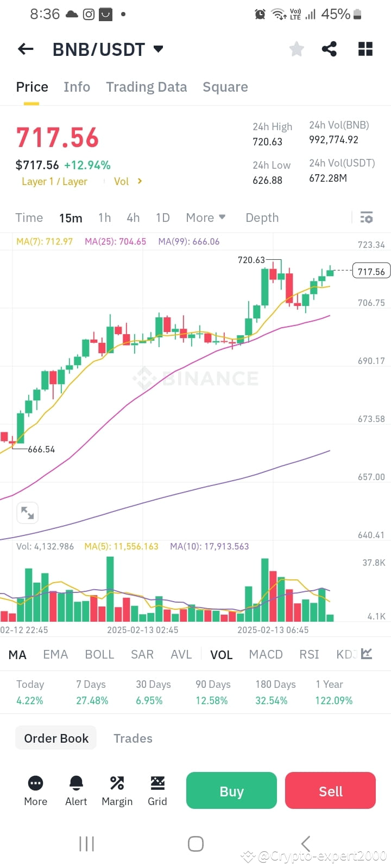Open the grid layout icon top right
Screen dimensions: 391x868
click(x=365, y=49)
